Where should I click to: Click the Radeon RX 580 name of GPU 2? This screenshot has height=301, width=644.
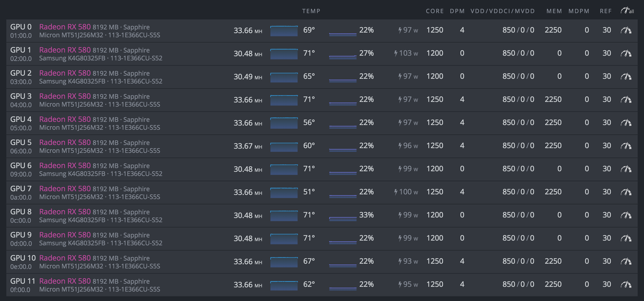coord(65,73)
